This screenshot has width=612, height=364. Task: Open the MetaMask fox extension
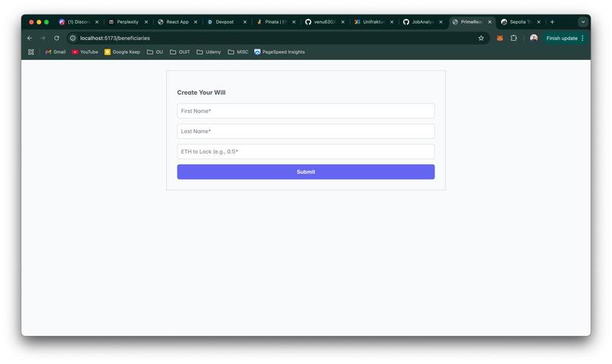(x=500, y=38)
